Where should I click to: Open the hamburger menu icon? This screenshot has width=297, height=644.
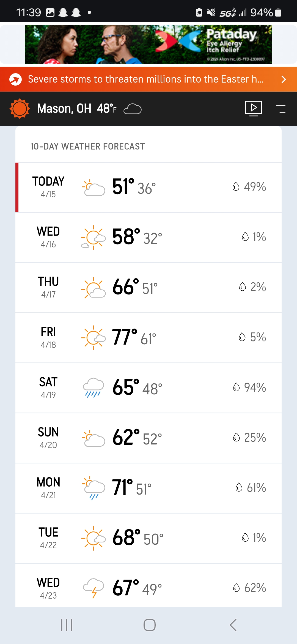click(x=280, y=109)
